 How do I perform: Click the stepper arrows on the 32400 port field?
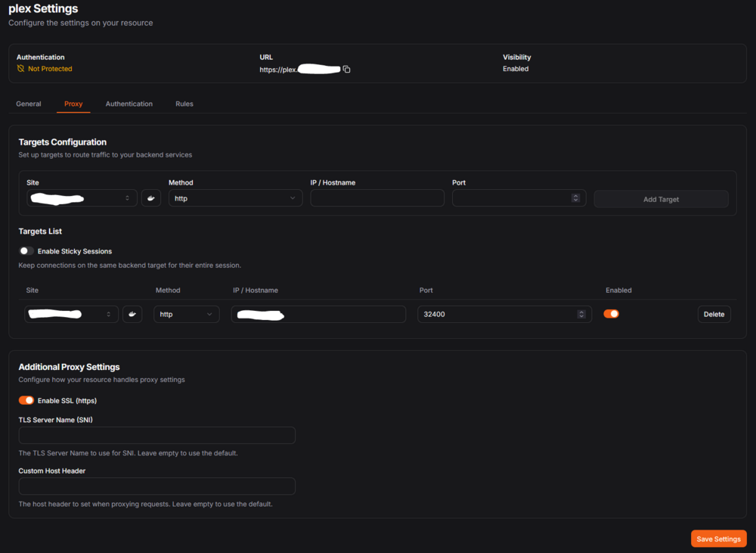[581, 314]
